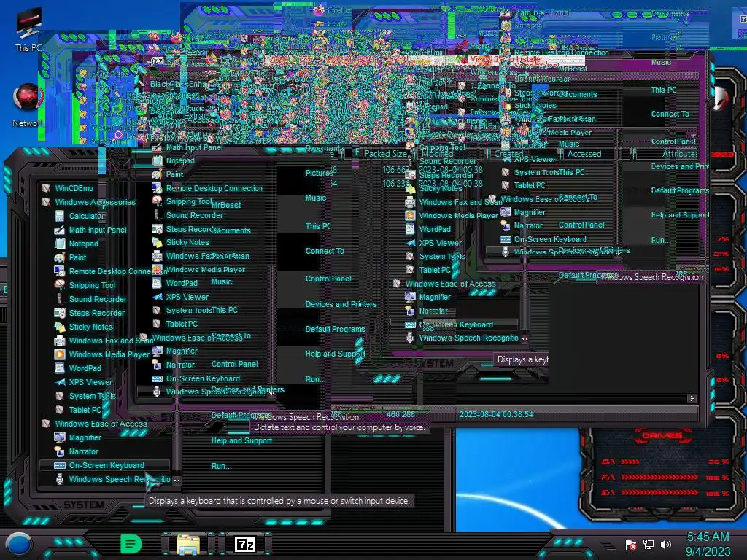Click the 460 288 size in 7-Zip status bar

point(400,414)
